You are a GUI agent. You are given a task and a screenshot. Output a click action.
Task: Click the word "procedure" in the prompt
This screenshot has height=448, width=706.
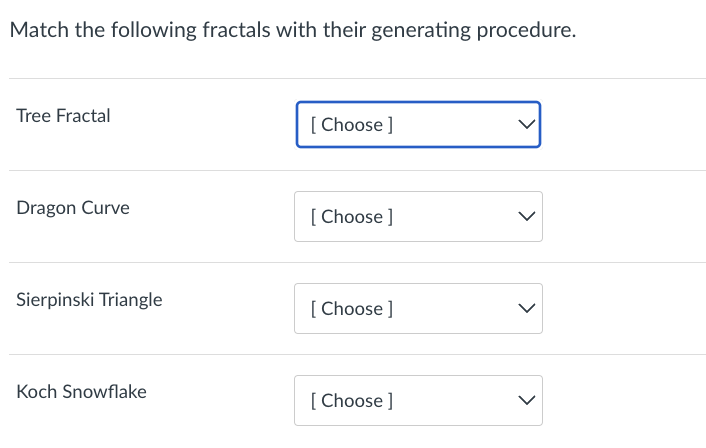point(526,30)
